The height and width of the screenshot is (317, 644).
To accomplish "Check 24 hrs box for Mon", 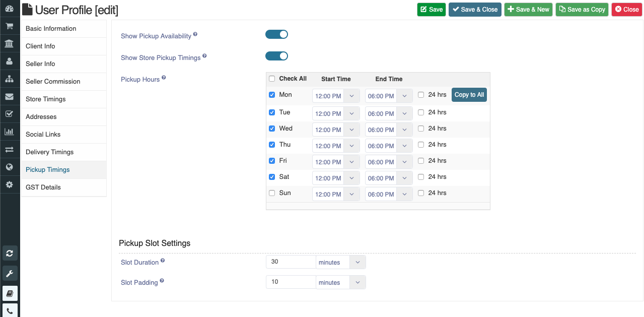I will (421, 95).
